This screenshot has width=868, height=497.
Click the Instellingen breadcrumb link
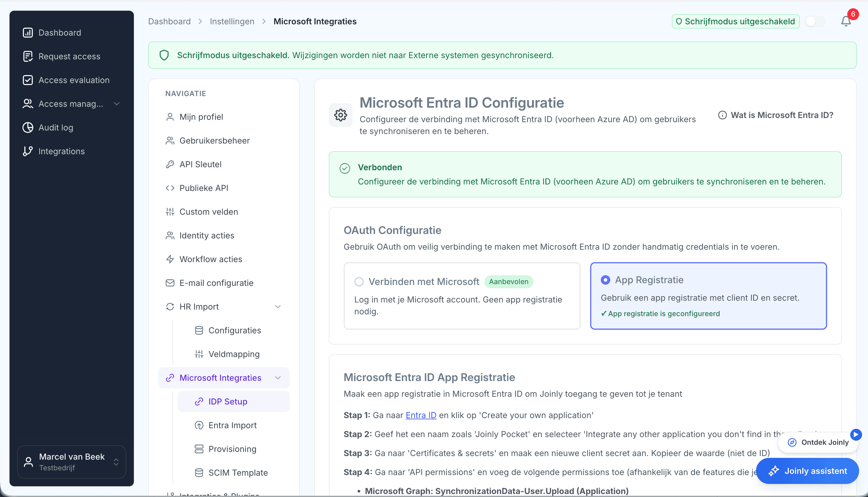click(232, 22)
